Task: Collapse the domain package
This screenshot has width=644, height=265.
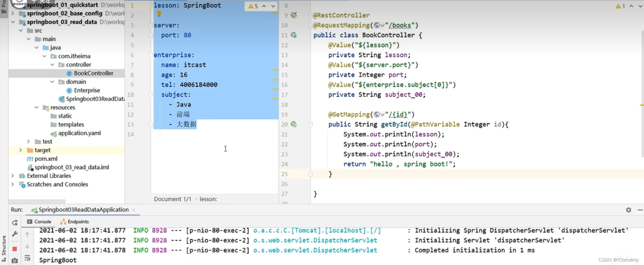Action: (52, 82)
